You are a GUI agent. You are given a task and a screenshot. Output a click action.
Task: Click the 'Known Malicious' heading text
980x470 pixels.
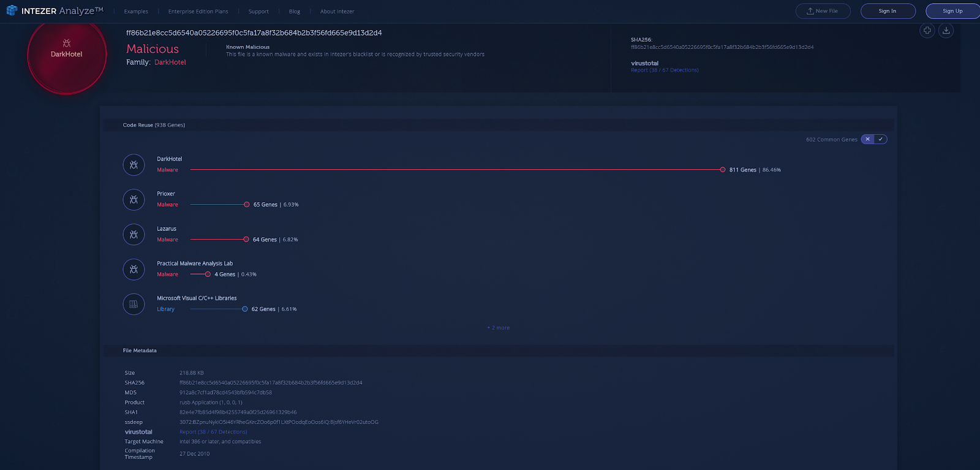click(247, 47)
